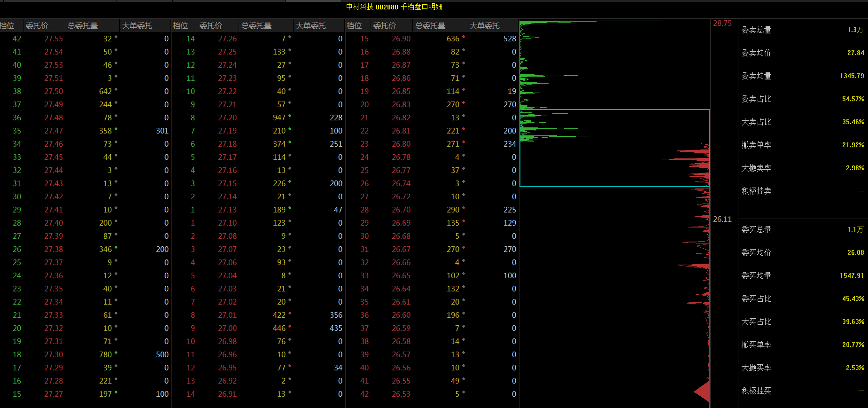Select the 委买均量 value 1547.91
868x408 pixels.
(852, 275)
